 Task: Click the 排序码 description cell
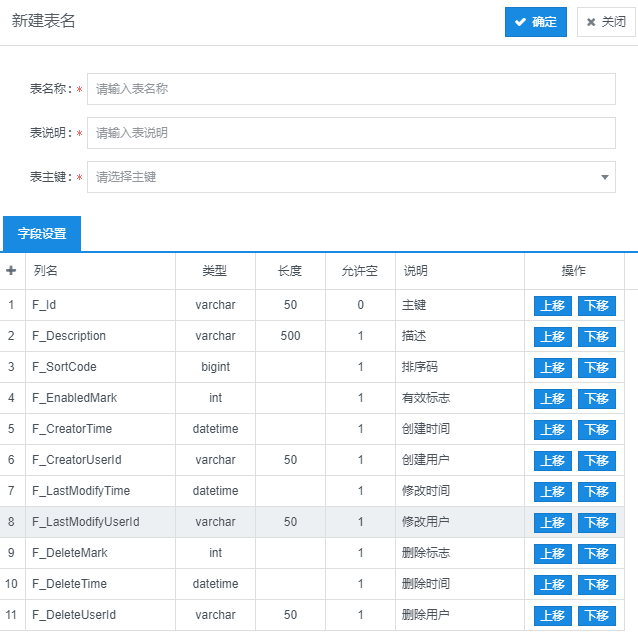pos(460,367)
